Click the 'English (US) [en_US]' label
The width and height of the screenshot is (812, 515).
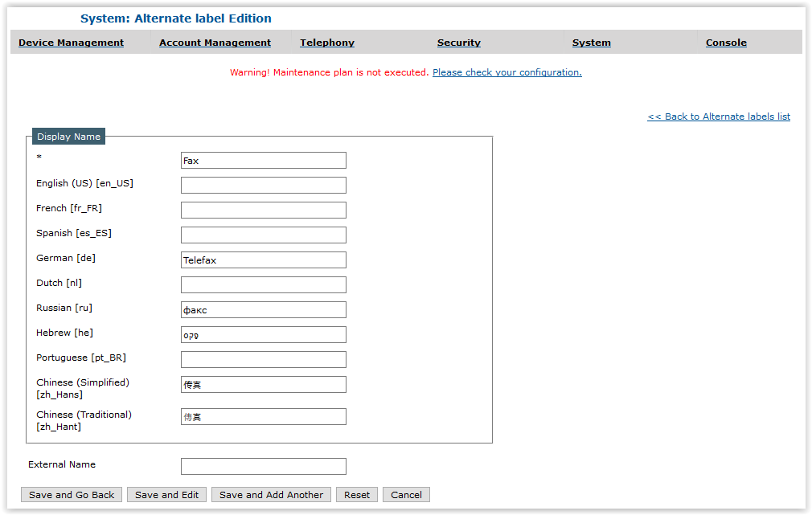tap(85, 183)
